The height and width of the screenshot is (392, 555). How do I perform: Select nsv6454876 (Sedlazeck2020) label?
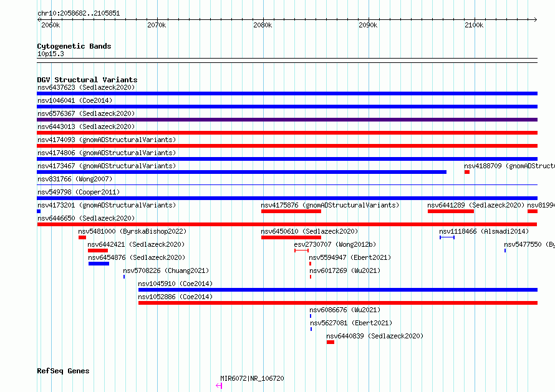[137, 257]
